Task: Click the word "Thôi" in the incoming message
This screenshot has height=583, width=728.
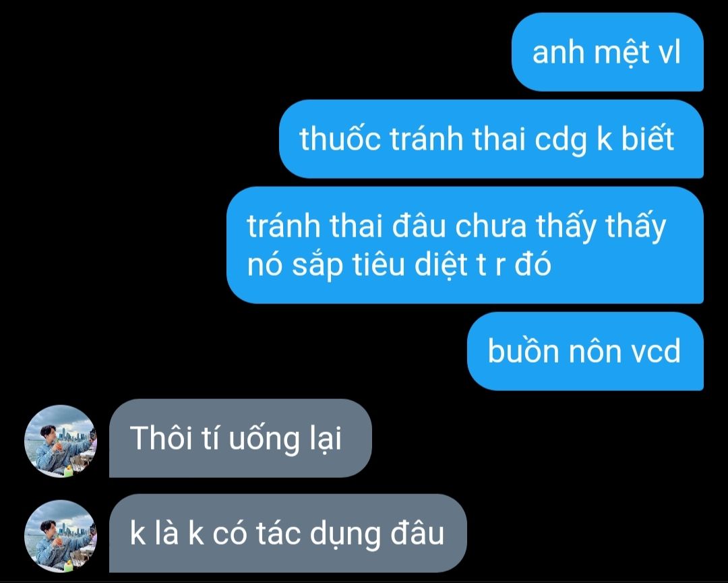Action: (x=161, y=437)
